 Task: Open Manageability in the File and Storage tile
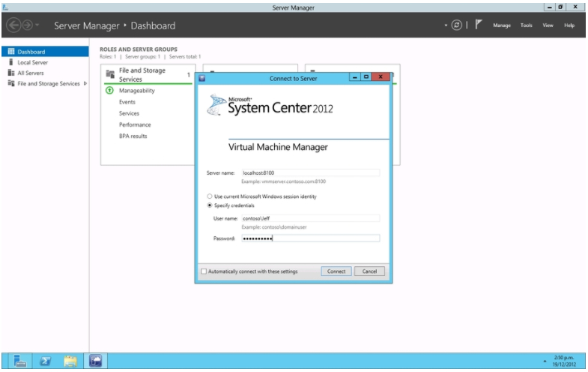(x=136, y=91)
